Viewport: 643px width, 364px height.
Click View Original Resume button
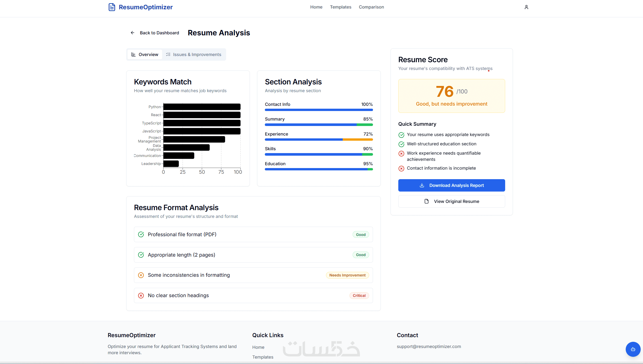pos(451,201)
